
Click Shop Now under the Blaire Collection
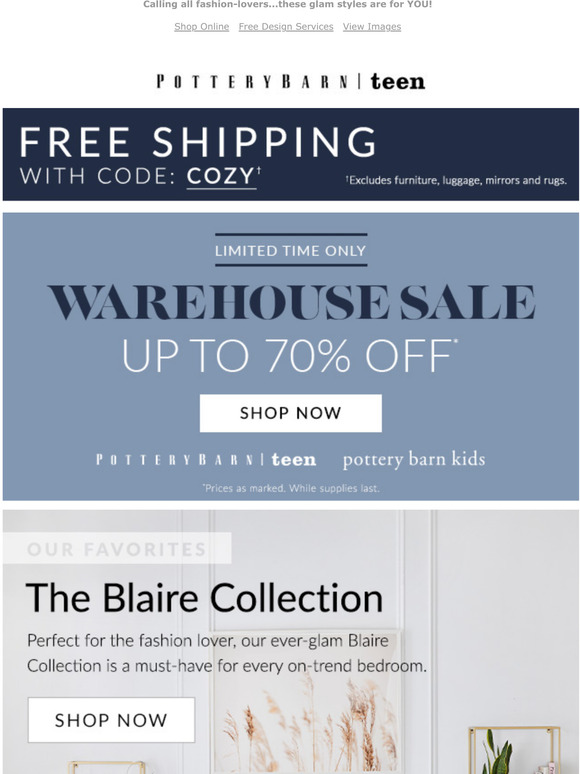111,720
